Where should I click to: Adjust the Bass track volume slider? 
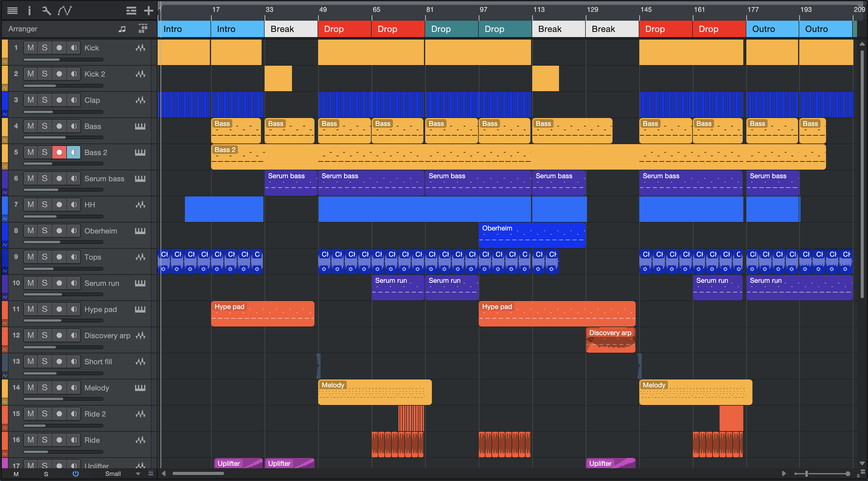(x=63, y=137)
